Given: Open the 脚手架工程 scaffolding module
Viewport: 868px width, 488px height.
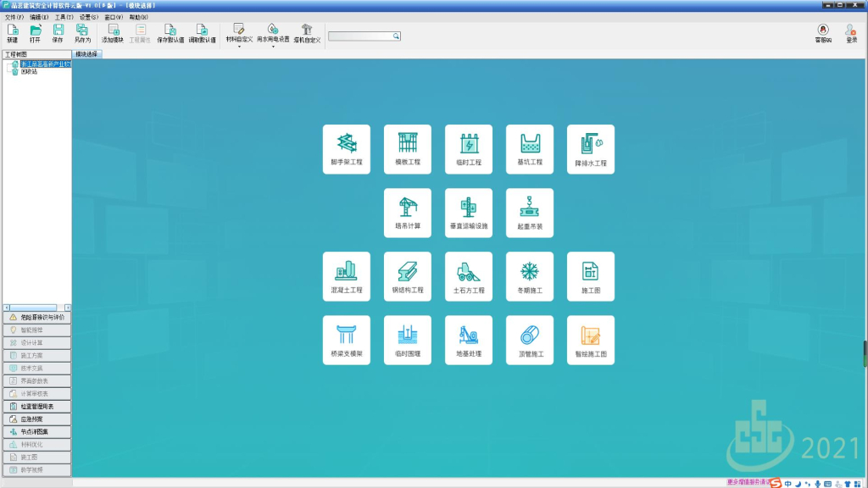Looking at the screenshot, I should tap(347, 149).
